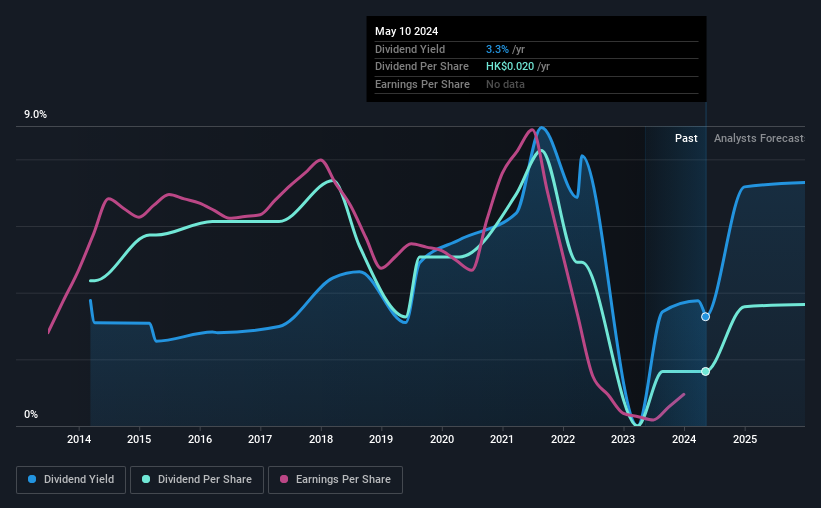This screenshot has width=821, height=508.
Task: Select the 2018 x-axis label
Action: tap(321, 439)
